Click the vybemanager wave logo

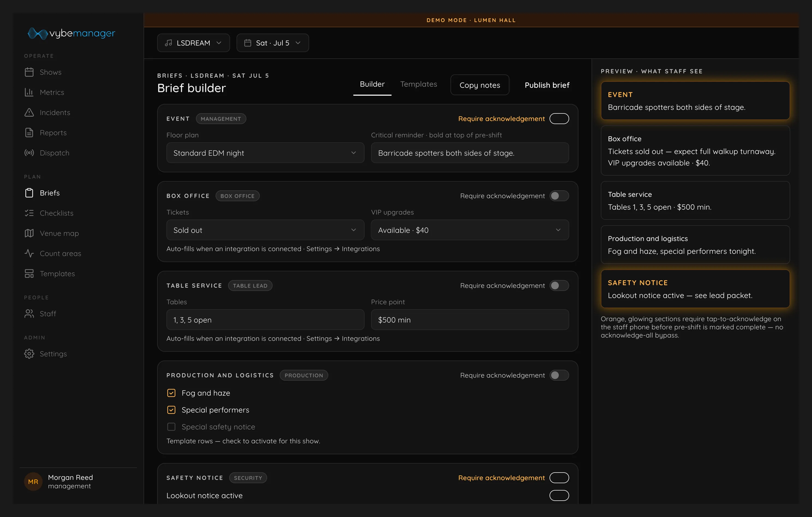tap(37, 33)
